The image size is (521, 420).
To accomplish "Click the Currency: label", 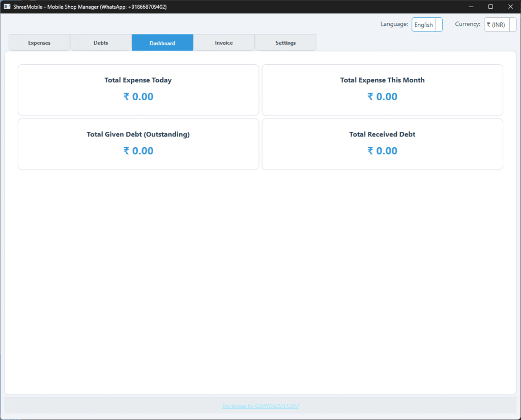I will (468, 24).
